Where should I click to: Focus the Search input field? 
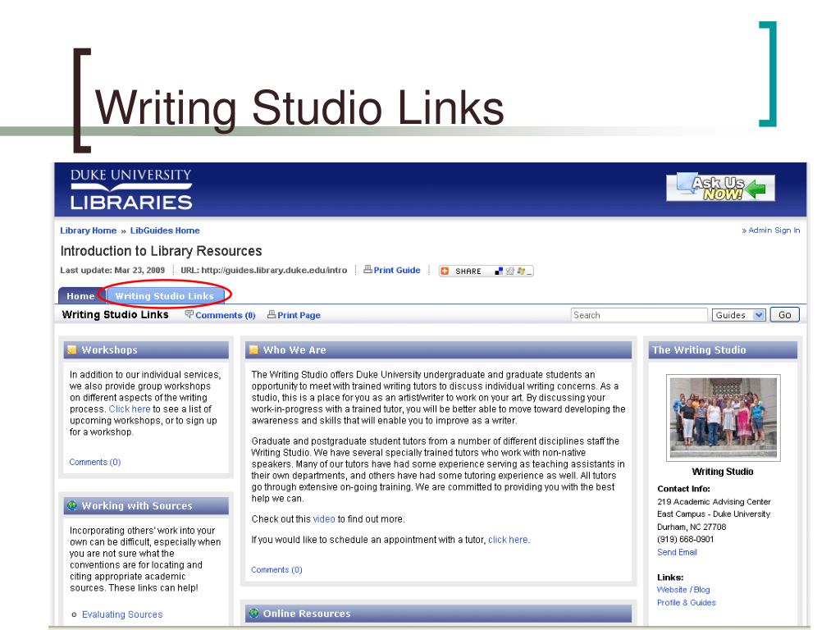coord(639,315)
